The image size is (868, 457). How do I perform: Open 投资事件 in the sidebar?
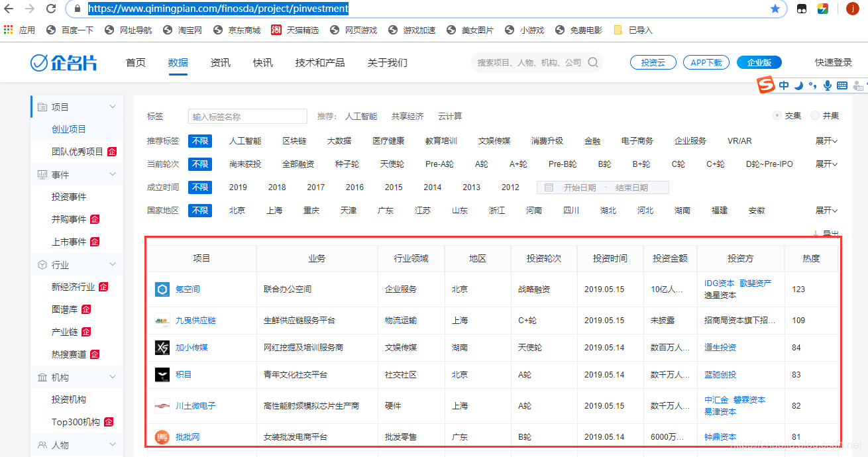pos(69,197)
